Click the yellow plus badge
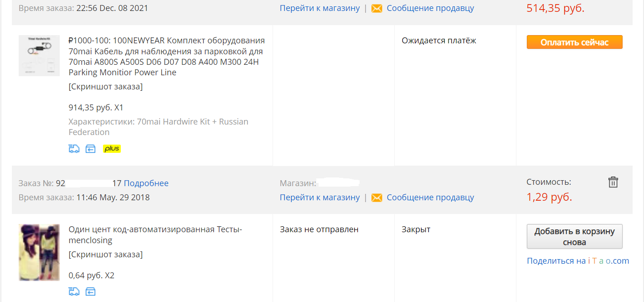 click(x=112, y=149)
